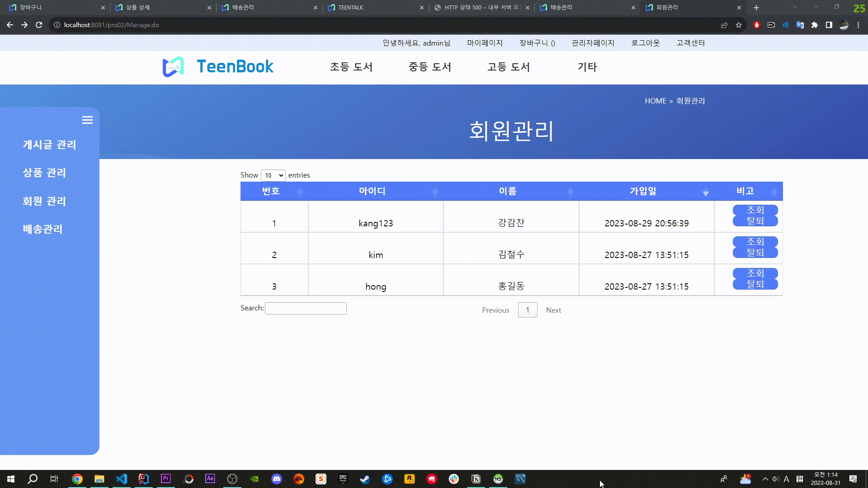Click 탈퇴 button for hong

755,284
